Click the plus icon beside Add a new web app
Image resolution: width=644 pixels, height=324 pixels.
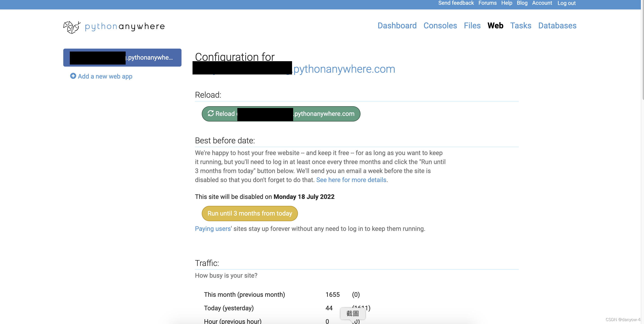tap(73, 76)
